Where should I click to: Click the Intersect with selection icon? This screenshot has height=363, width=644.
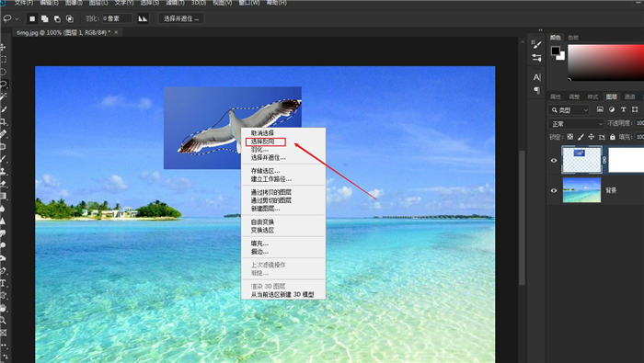coord(70,18)
